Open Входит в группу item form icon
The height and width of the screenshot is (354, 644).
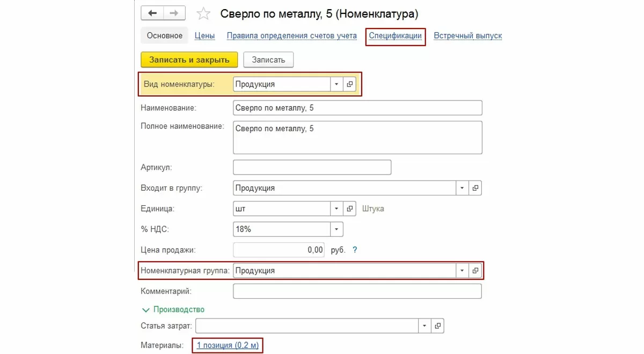click(x=475, y=188)
